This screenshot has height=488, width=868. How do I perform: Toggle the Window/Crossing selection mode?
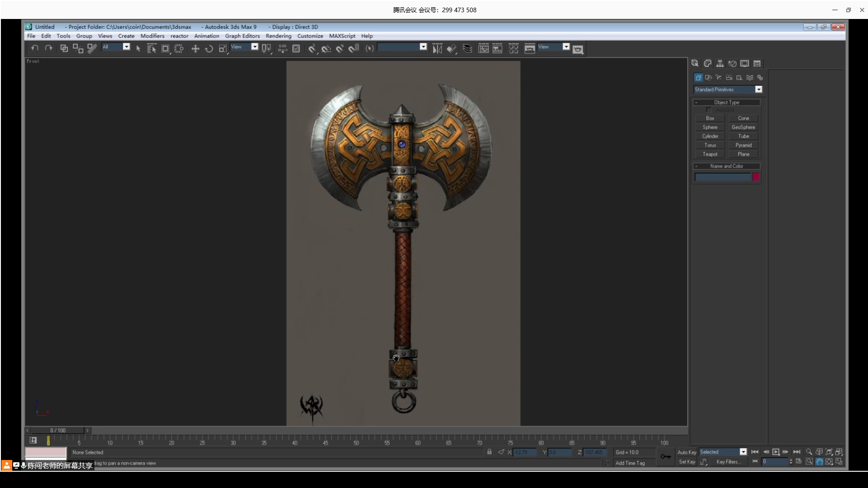tap(179, 48)
